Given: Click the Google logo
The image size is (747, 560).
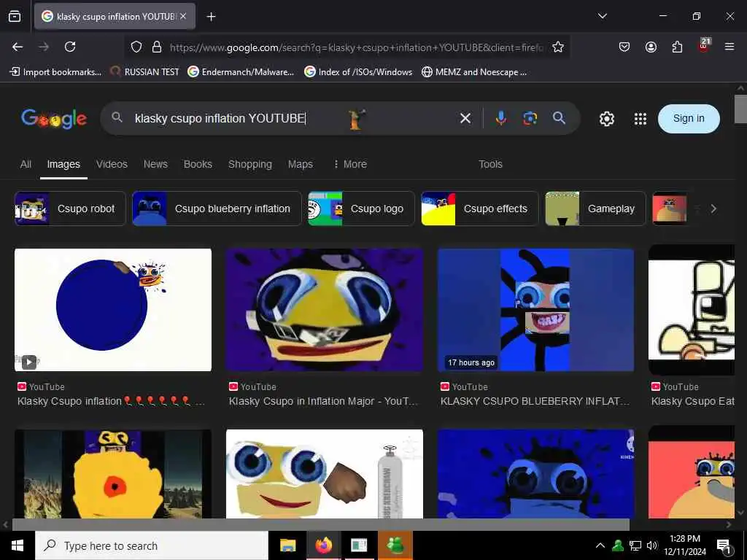Looking at the screenshot, I should coord(54,119).
